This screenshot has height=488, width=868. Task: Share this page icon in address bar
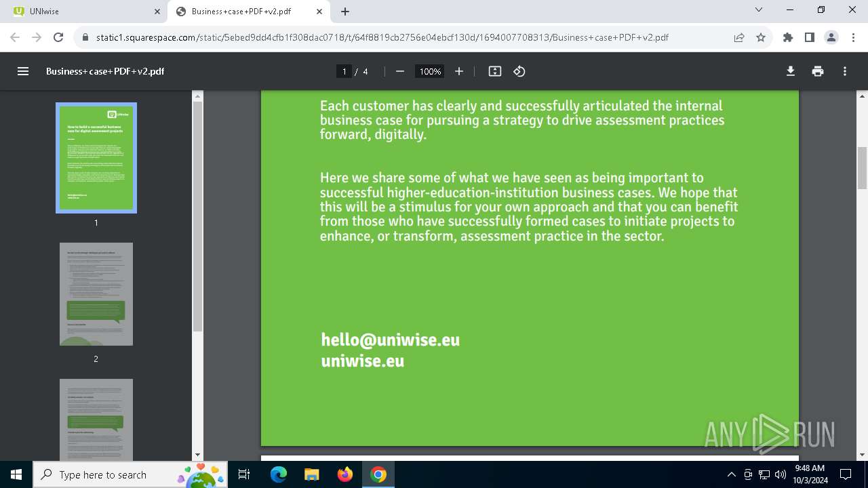(x=739, y=37)
